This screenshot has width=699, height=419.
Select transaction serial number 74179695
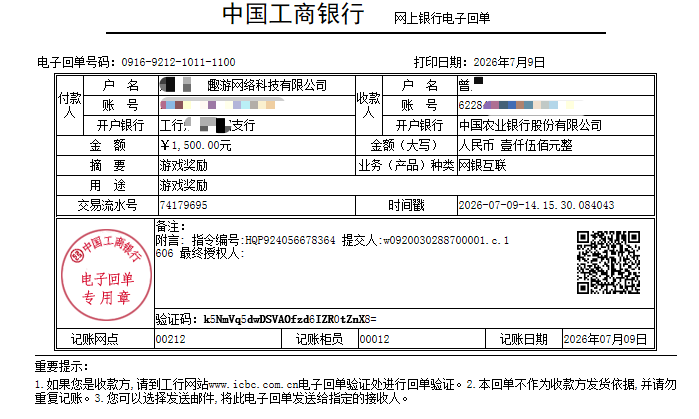tap(184, 205)
